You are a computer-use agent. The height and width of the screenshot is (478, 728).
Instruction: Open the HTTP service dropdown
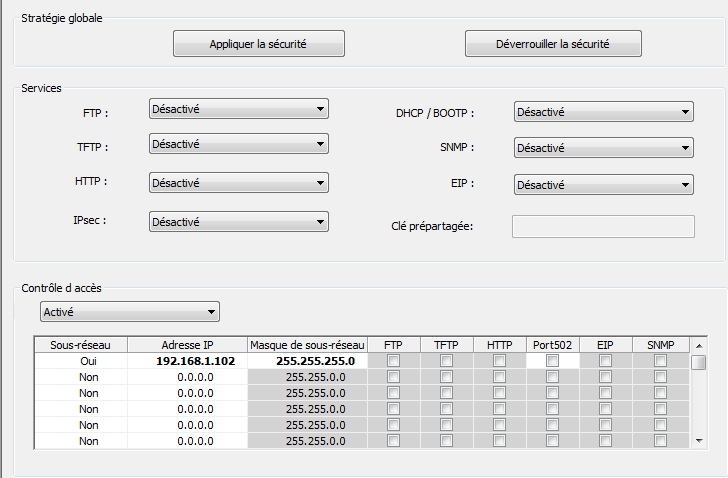[x=238, y=183]
